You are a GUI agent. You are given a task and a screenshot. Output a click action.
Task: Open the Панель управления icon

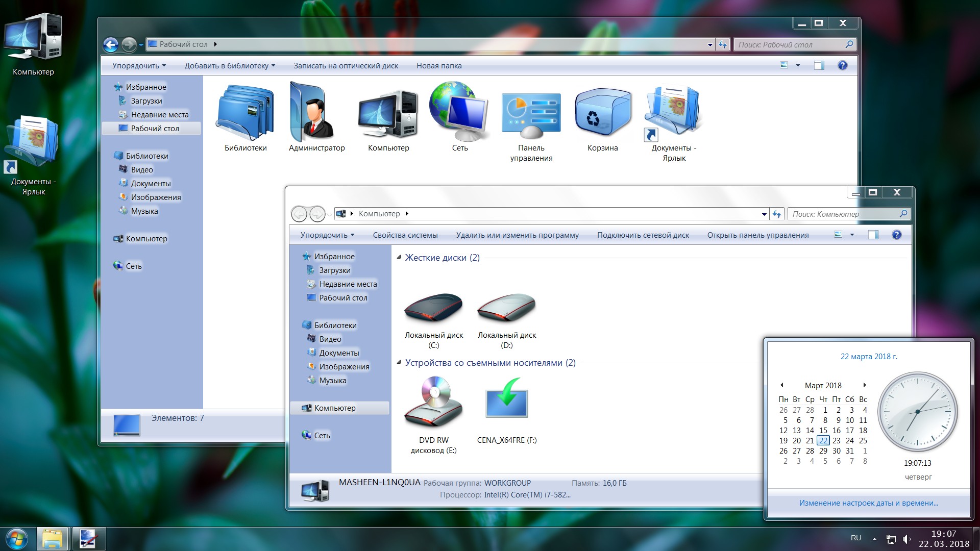pos(531,118)
